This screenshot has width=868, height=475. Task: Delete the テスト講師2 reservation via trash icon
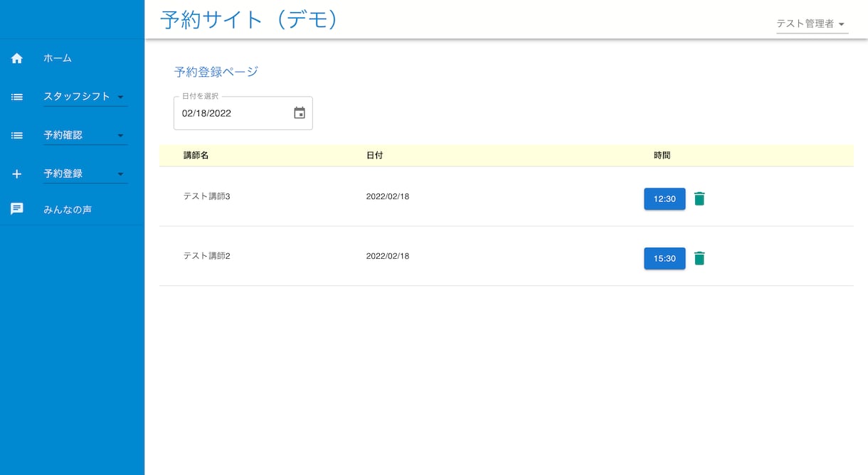[x=699, y=258]
